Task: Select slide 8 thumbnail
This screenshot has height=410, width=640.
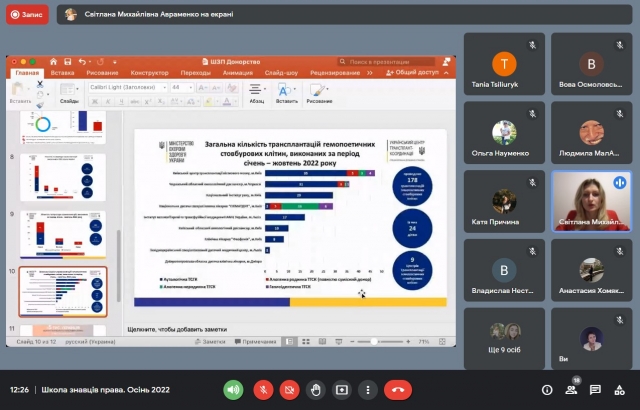Action: (x=63, y=177)
